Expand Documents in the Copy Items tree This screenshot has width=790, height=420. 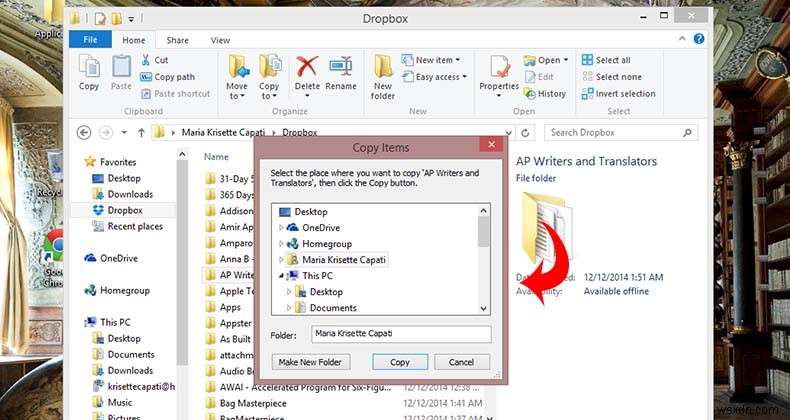(x=289, y=308)
